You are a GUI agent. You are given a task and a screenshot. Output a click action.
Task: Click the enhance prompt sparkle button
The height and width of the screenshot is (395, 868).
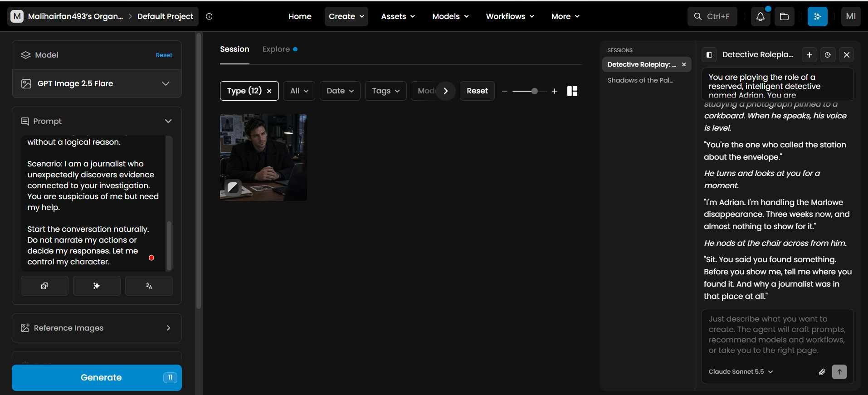click(97, 286)
